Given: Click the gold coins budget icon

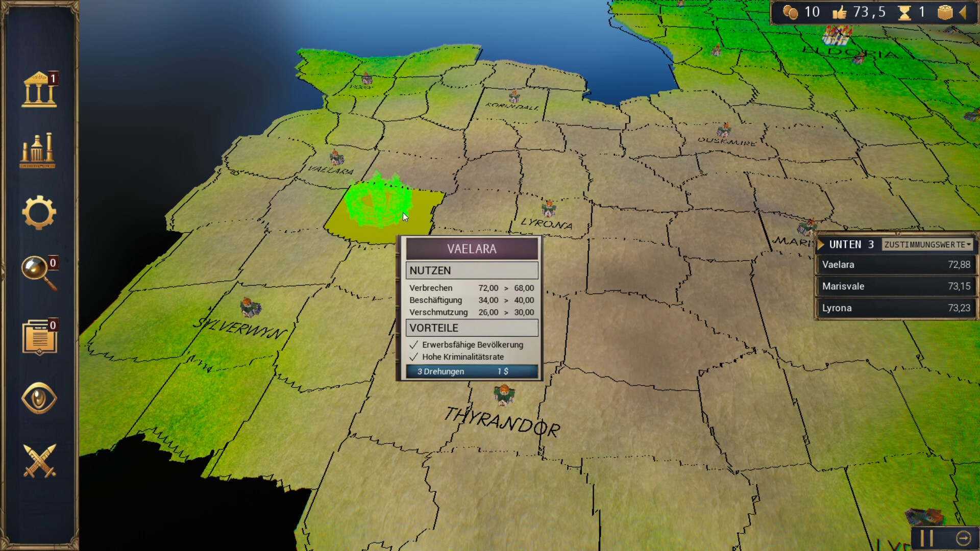Looking at the screenshot, I should [x=790, y=12].
